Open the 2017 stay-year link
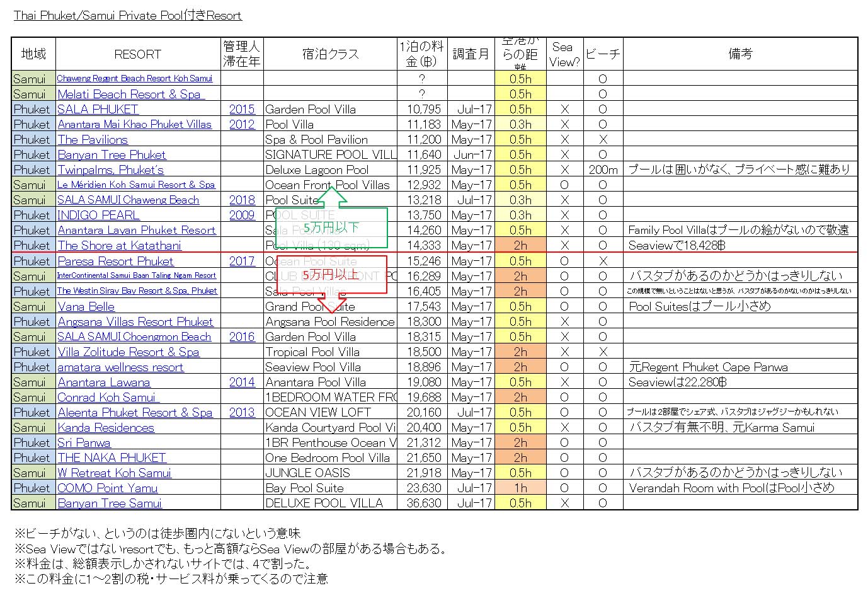This screenshot has width=868, height=593. click(242, 261)
